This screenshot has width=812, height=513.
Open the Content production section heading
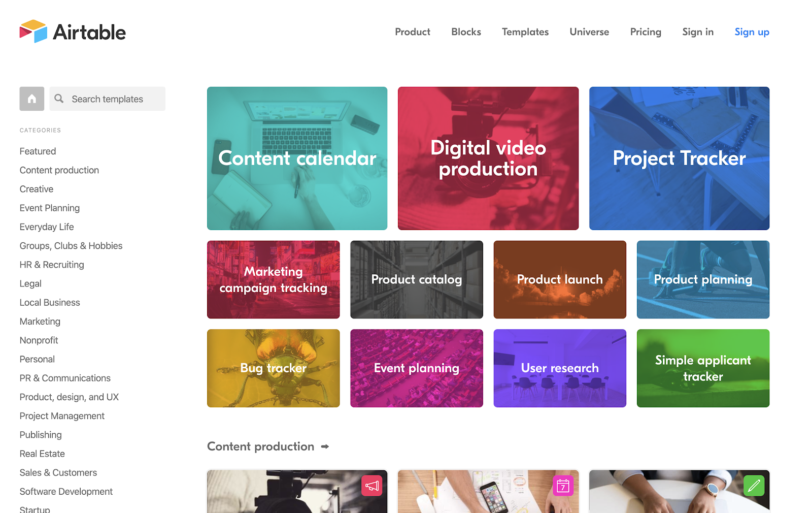click(x=261, y=446)
